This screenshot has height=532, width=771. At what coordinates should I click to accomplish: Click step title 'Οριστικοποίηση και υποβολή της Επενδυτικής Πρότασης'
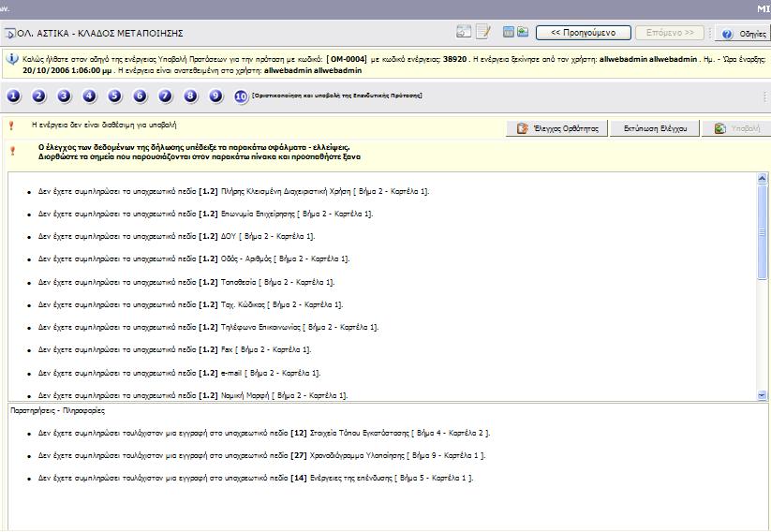[x=337, y=96]
